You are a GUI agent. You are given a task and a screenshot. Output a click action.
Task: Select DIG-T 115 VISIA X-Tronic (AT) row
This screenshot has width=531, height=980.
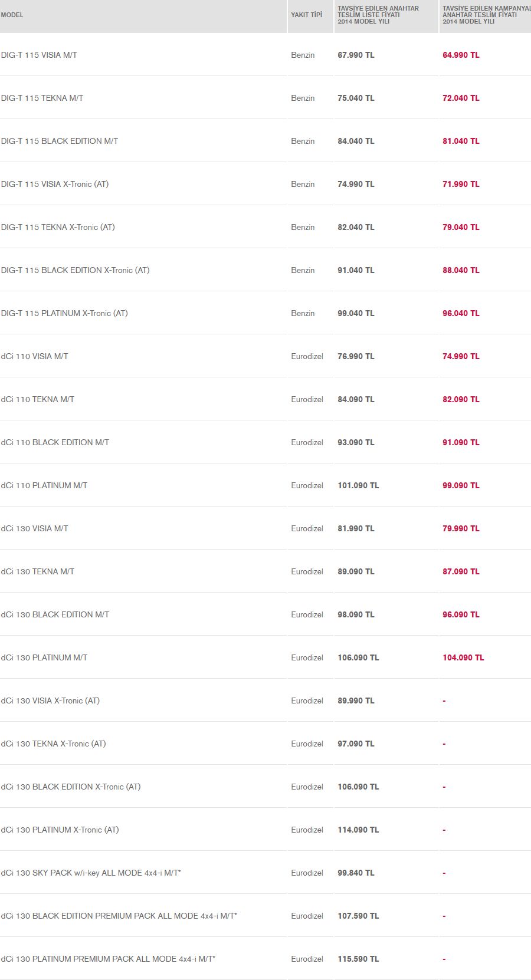point(265,184)
